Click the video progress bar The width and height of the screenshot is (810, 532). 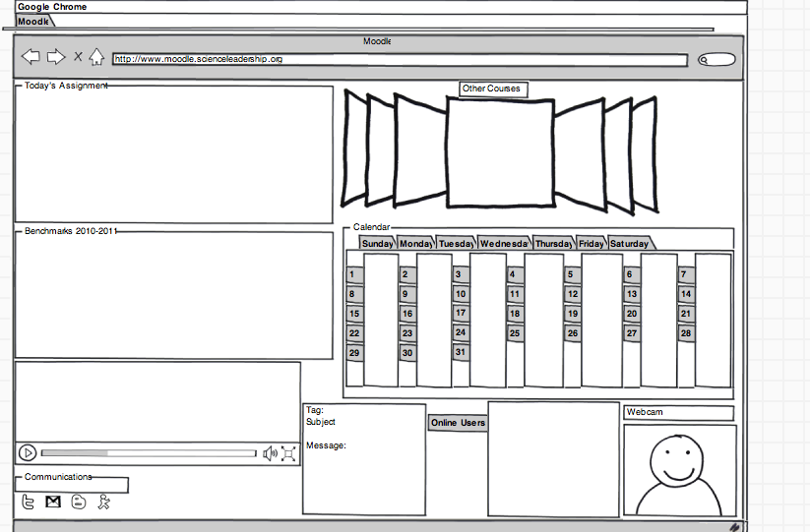148,453
